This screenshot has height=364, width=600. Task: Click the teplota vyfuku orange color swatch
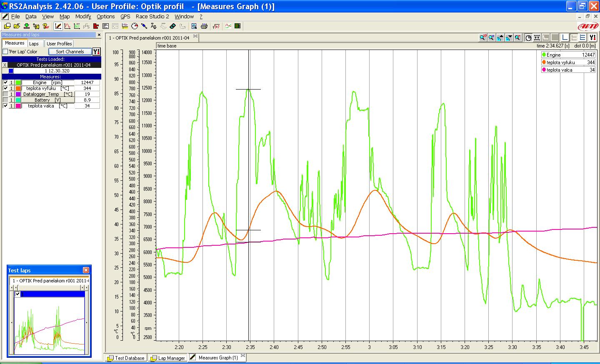(x=18, y=88)
